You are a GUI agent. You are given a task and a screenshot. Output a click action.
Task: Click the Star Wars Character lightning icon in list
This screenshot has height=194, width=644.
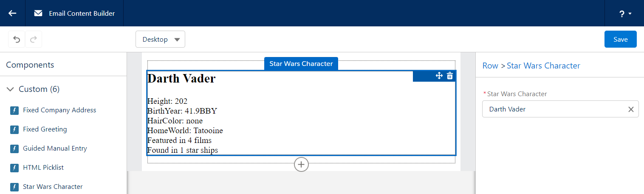14,187
